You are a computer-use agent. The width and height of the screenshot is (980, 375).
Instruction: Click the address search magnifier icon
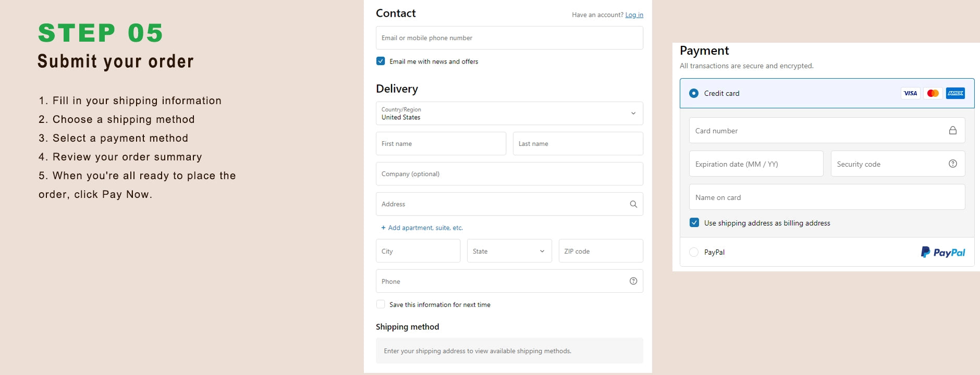point(633,204)
